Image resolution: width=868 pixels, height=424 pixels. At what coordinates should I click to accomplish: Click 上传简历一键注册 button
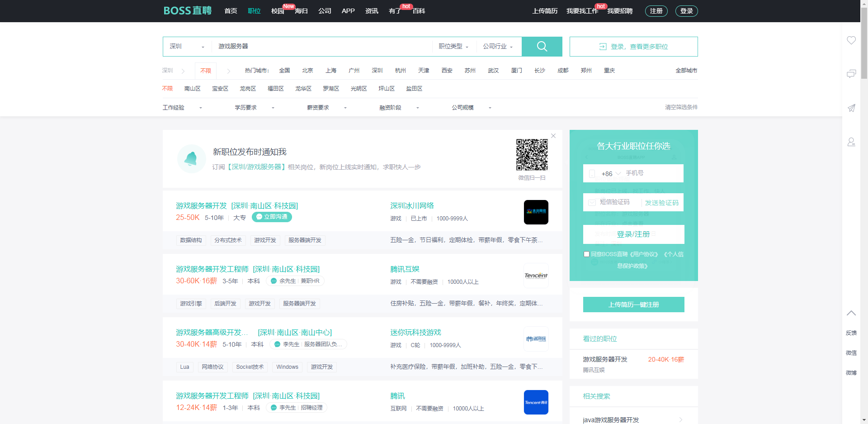click(634, 305)
